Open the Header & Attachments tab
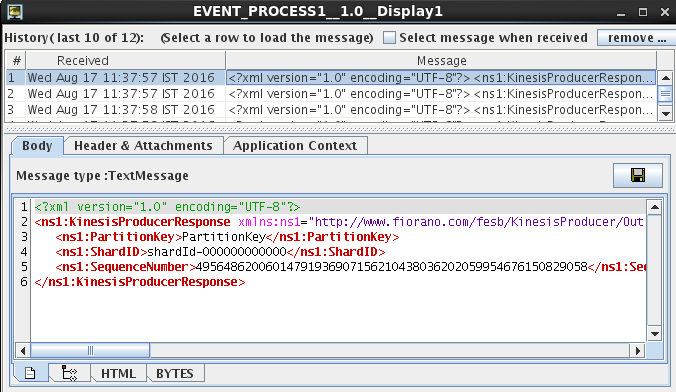 point(143,146)
